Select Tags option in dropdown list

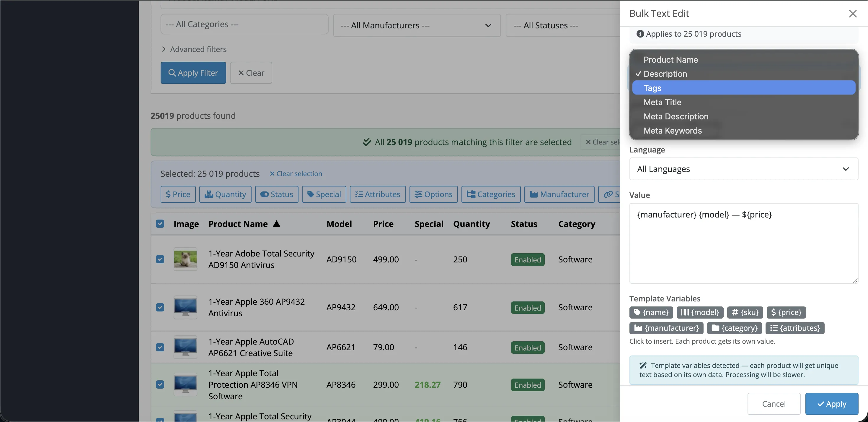coord(744,88)
